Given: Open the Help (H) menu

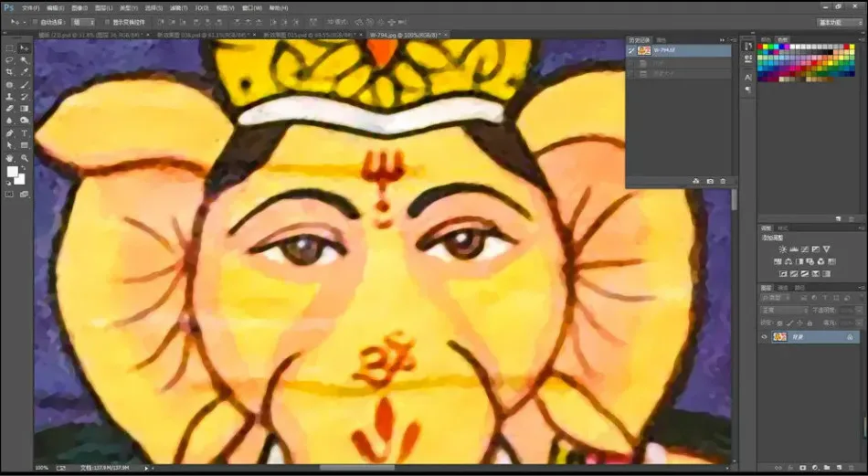Looking at the screenshot, I should (279, 7).
